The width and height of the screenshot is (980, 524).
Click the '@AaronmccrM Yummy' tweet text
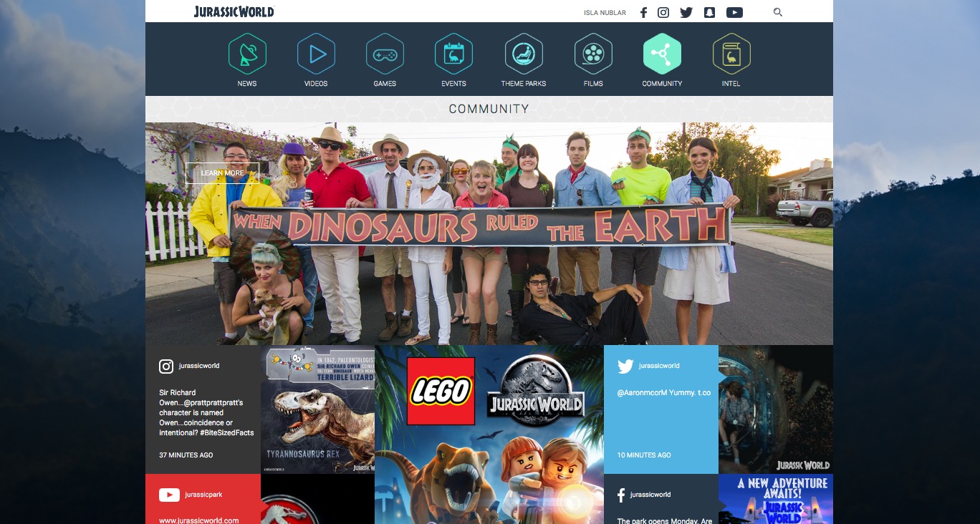pyautogui.click(x=664, y=392)
